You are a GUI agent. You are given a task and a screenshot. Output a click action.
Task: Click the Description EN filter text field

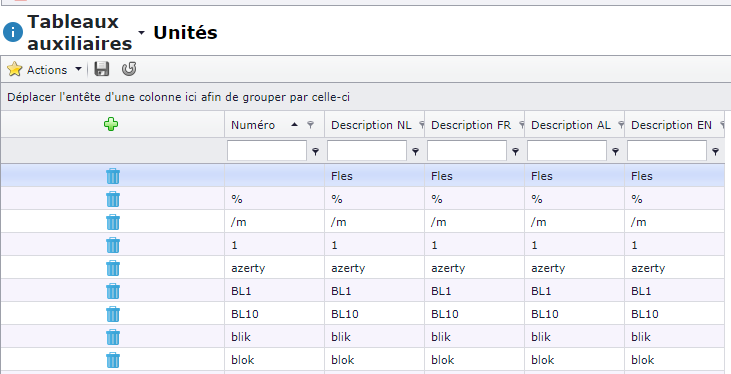[667, 151]
